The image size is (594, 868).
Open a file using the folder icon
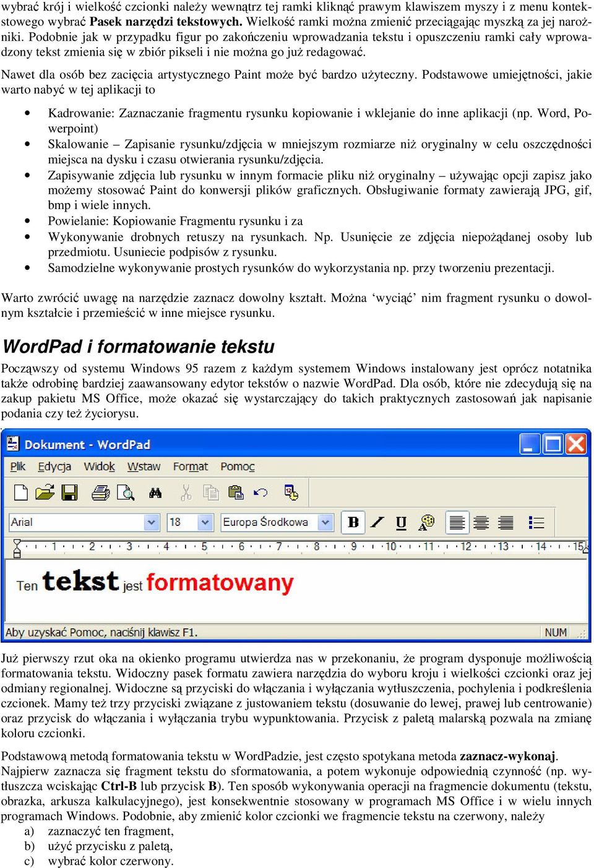45,492
